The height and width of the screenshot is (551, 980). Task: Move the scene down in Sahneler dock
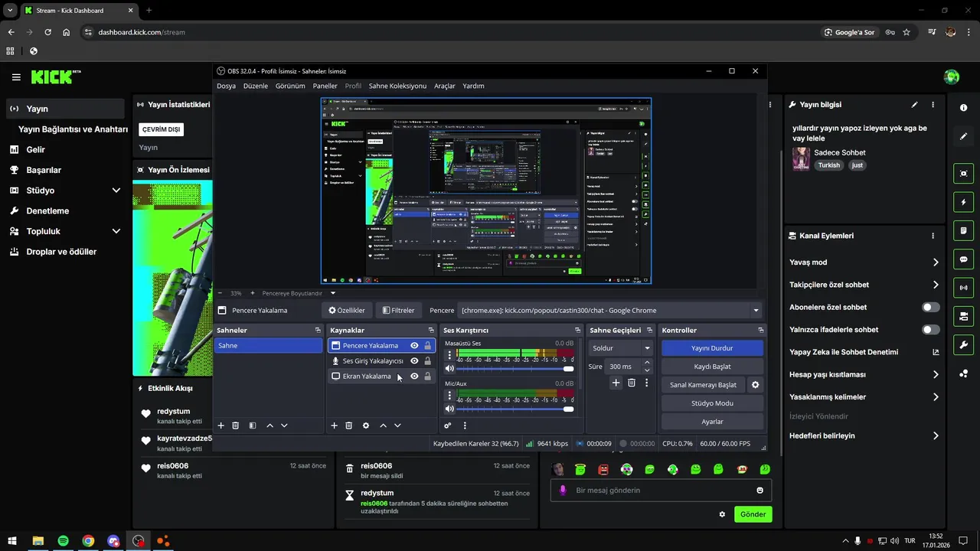coord(284,425)
